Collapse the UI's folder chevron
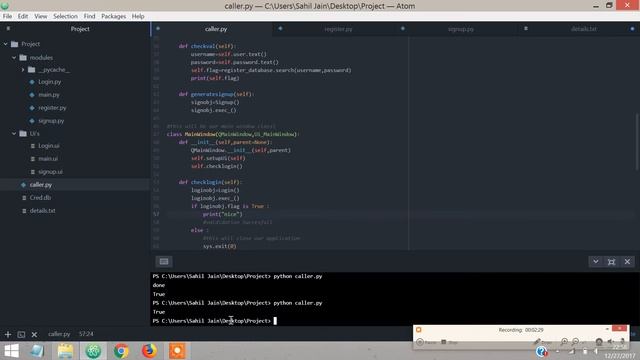 (14, 133)
